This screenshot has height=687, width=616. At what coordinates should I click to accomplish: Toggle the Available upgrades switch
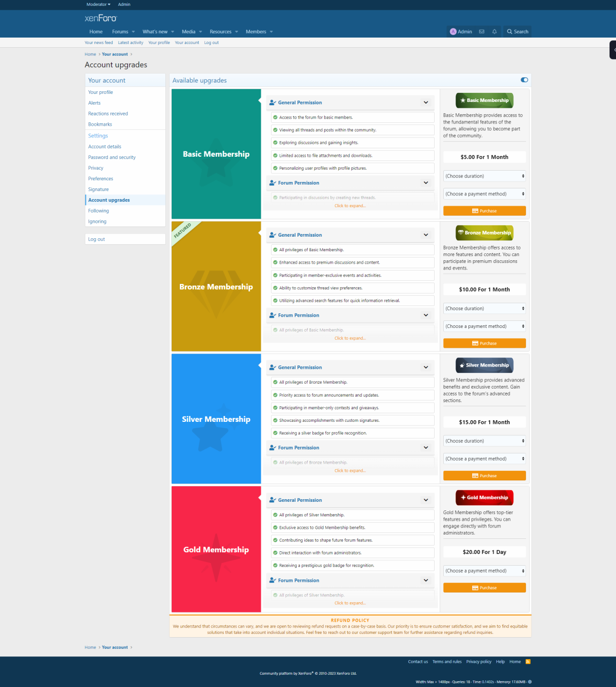[x=524, y=80]
